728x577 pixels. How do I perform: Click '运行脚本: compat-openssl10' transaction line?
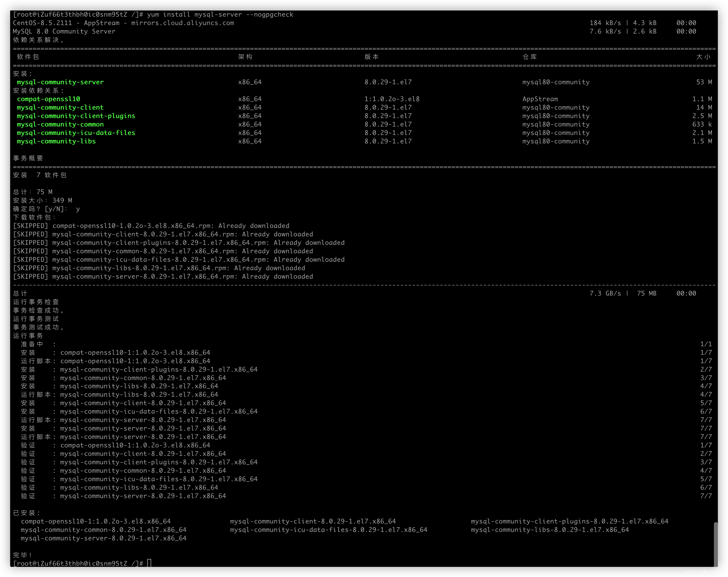(366, 361)
